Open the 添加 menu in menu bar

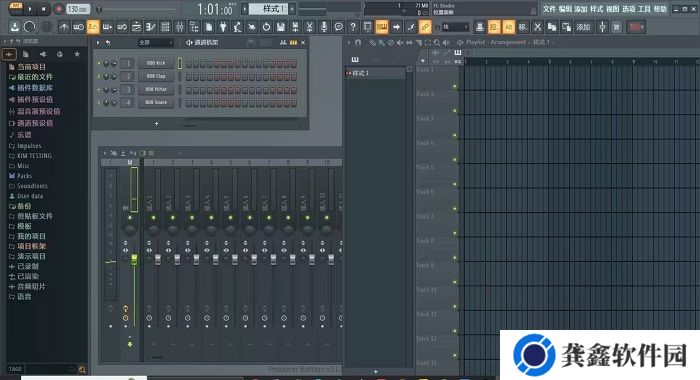[581, 8]
